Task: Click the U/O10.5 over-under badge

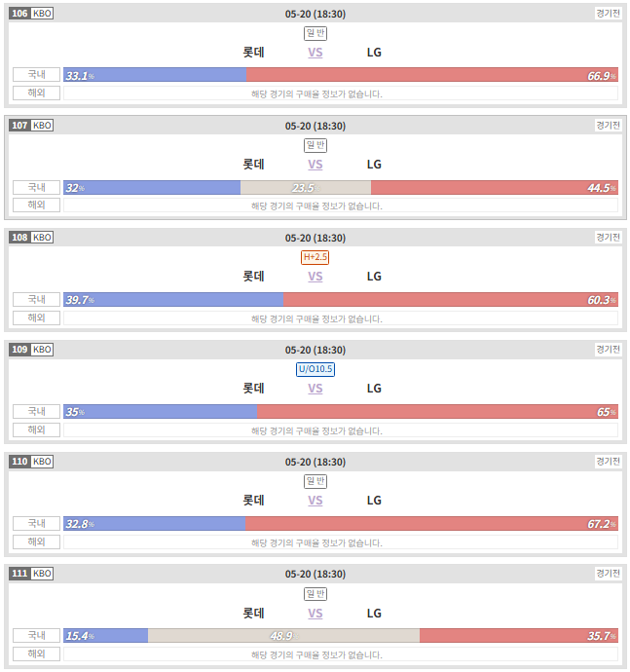Action: click(315, 369)
